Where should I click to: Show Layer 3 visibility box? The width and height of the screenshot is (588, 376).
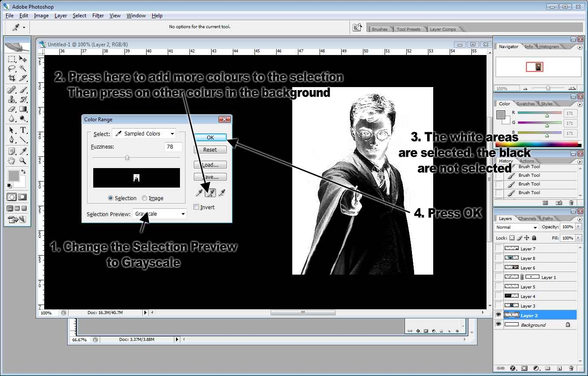pos(499,305)
